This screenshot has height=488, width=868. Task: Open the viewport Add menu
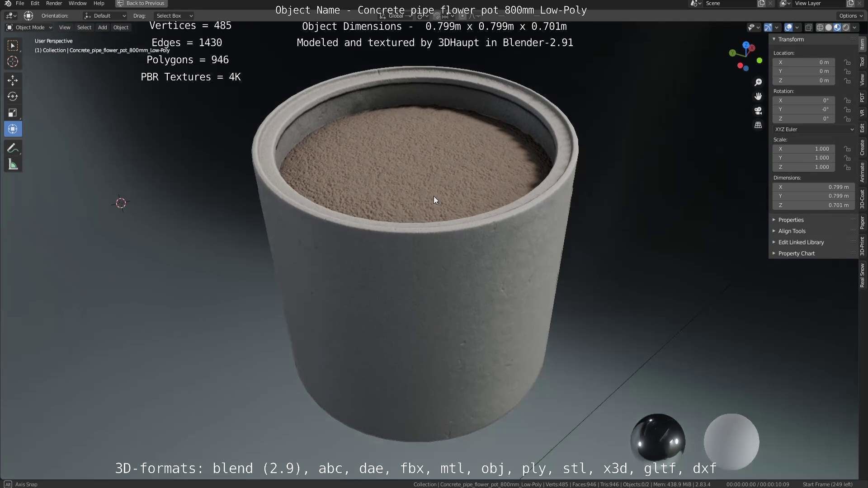pos(103,28)
